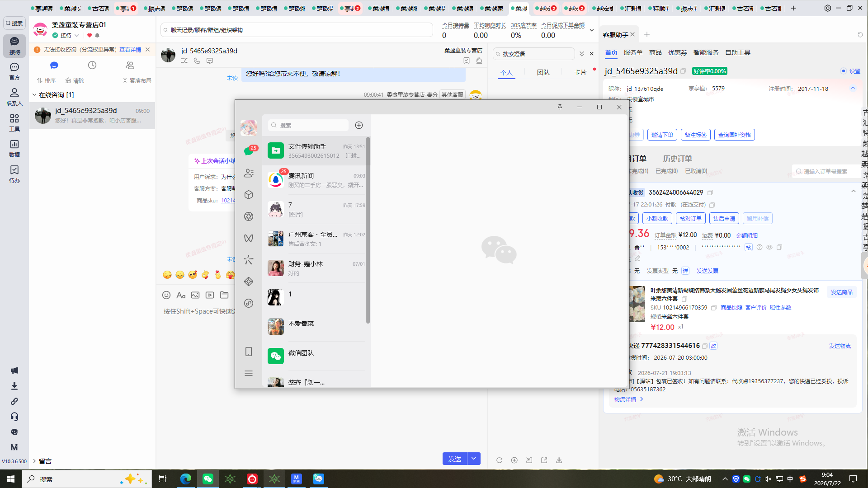Click the megaphone icon in left sidebar

pyautogui.click(x=14, y=371)
